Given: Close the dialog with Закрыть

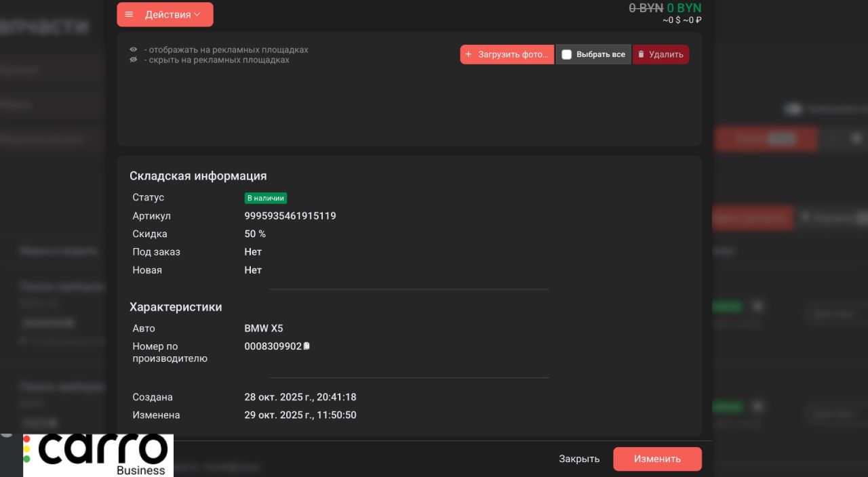Looking at the screenshot, I should pyautogui.click(x=579, y=459).
